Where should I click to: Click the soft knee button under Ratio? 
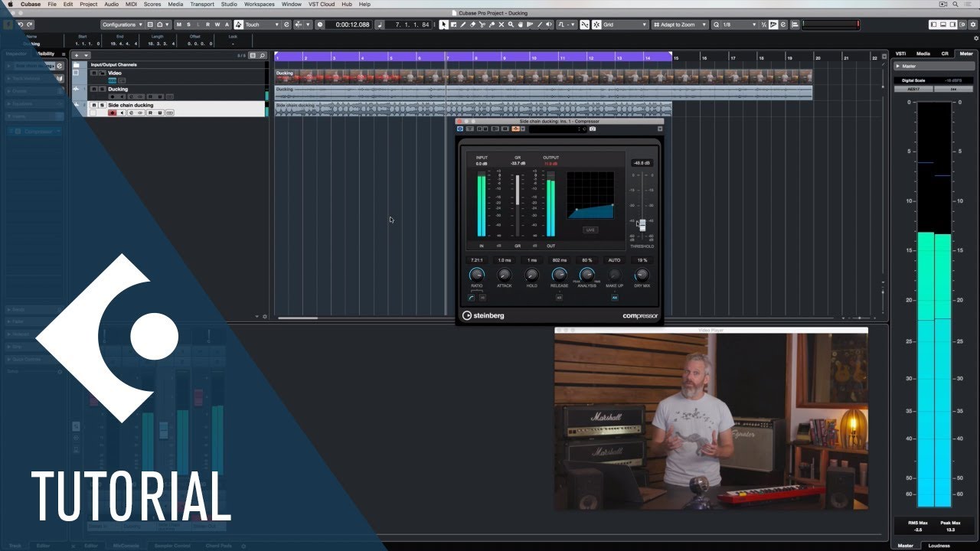click(x=472, y=297)
